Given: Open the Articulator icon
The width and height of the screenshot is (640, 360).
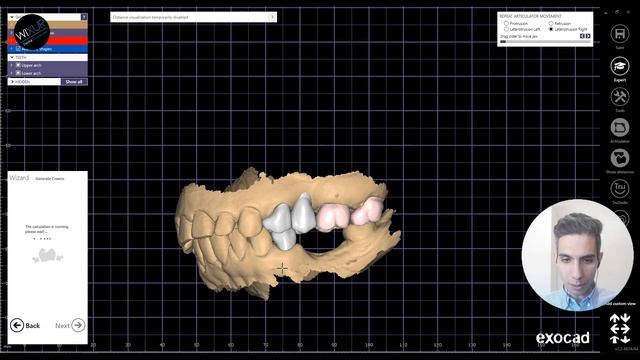Looking at the screenshot, I should pos(620,127).
